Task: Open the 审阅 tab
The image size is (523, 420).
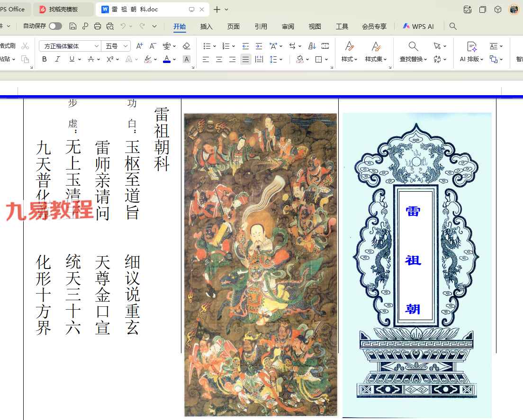Action: click(x=288, y=26)
